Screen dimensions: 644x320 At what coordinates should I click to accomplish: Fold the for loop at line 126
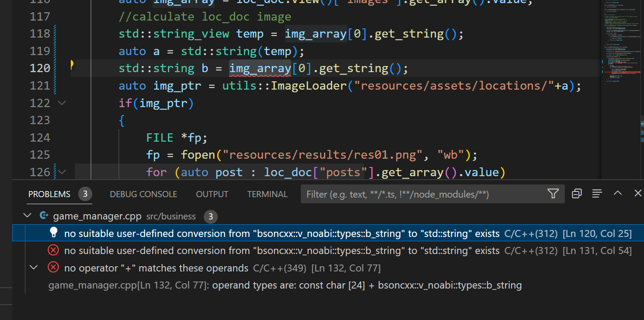click(x=62, y=172)
